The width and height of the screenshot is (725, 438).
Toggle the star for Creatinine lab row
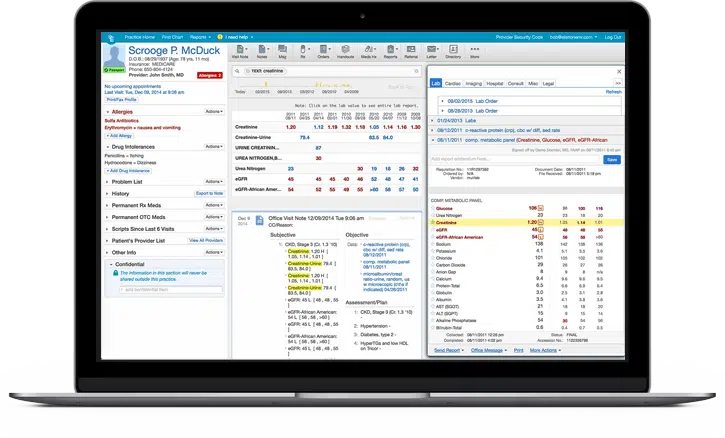433,222
